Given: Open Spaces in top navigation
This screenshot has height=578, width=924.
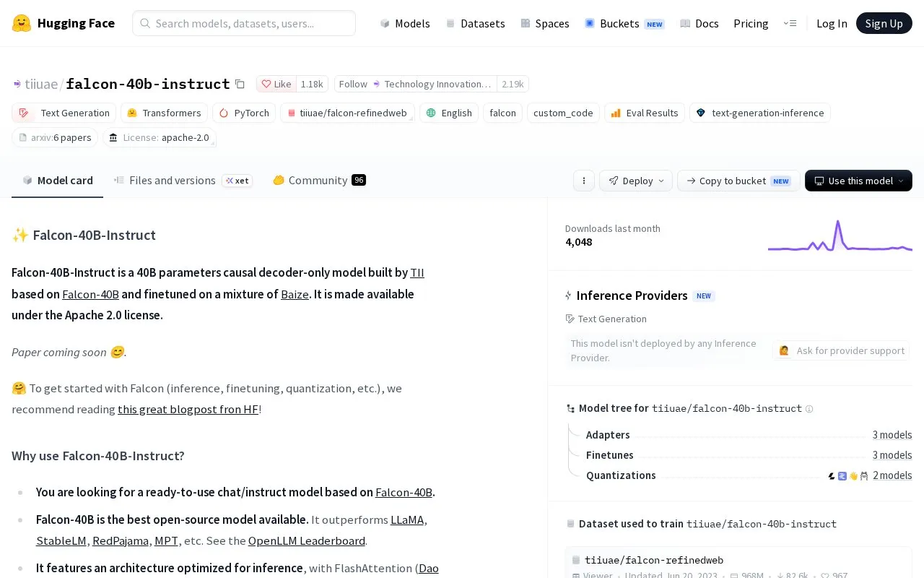Looking at the screenshot, I should coord(545,23).
